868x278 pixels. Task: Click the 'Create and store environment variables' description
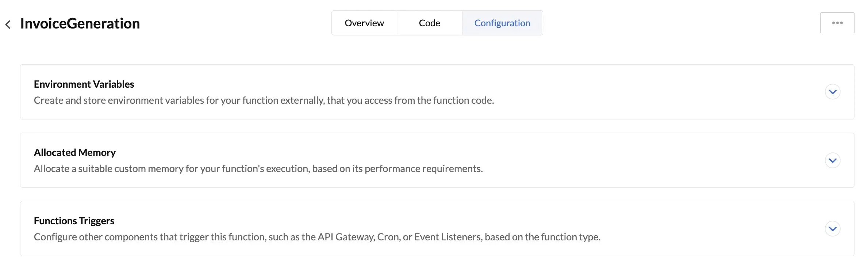click(x=264, y=100)
